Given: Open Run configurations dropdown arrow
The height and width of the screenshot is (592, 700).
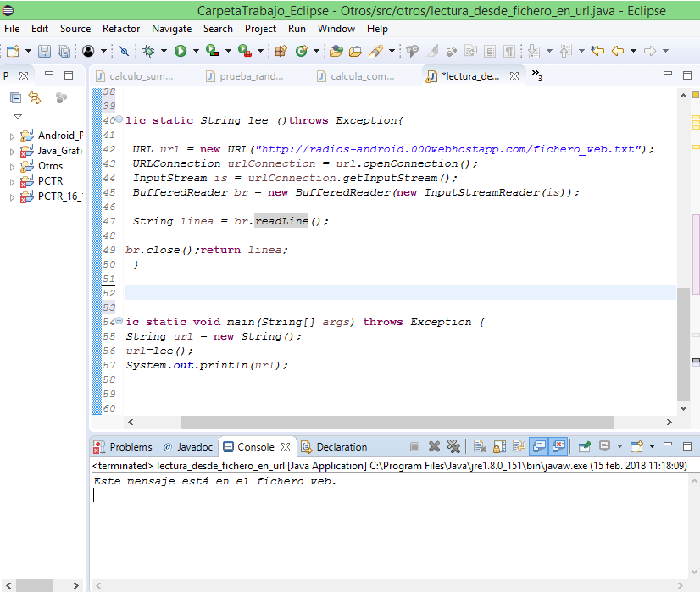Looking at the screenshot, I should (x=196, y=51).
